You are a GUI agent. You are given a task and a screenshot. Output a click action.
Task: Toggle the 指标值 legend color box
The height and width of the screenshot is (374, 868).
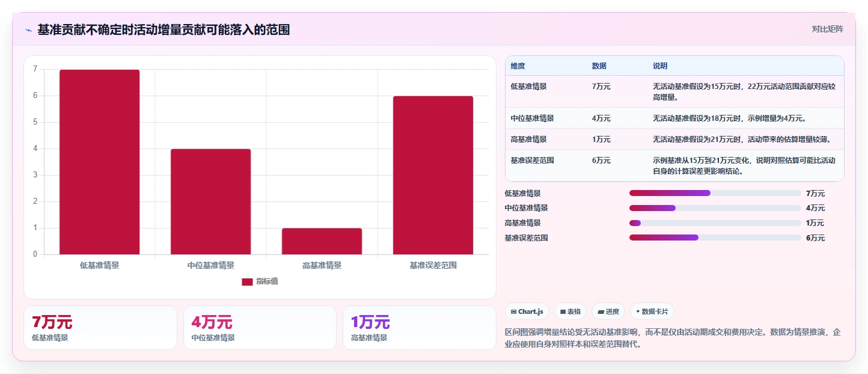click(x=247, y=281)
